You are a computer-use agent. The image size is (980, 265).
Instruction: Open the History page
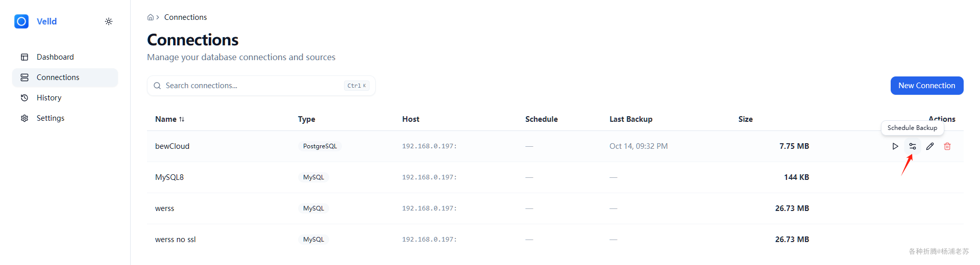coord(49,98)
